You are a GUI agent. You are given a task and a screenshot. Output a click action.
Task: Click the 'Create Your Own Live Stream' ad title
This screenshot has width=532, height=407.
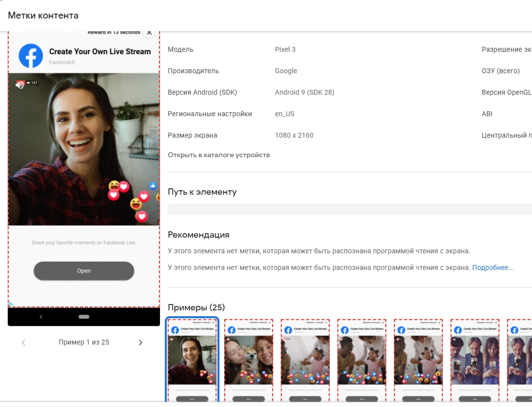[100, 52]
